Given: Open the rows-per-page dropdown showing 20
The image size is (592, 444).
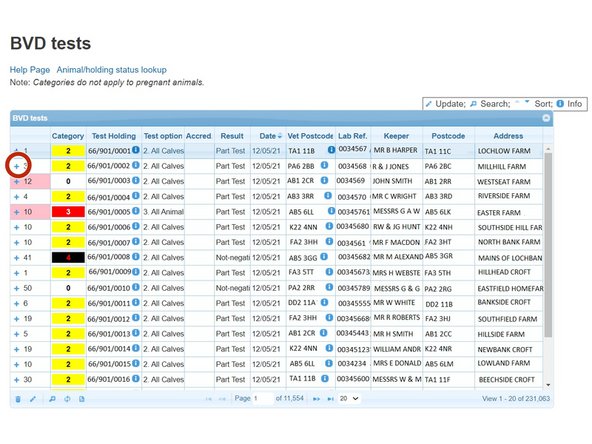Looking at the screenshot, I should coord(349,399).
